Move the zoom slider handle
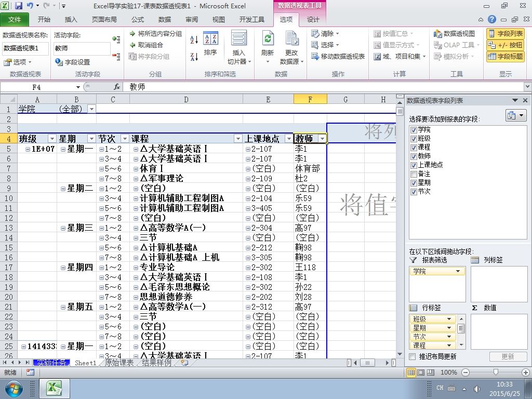Image resolution: width=532 pixels, height=399 pixels. 496,373
